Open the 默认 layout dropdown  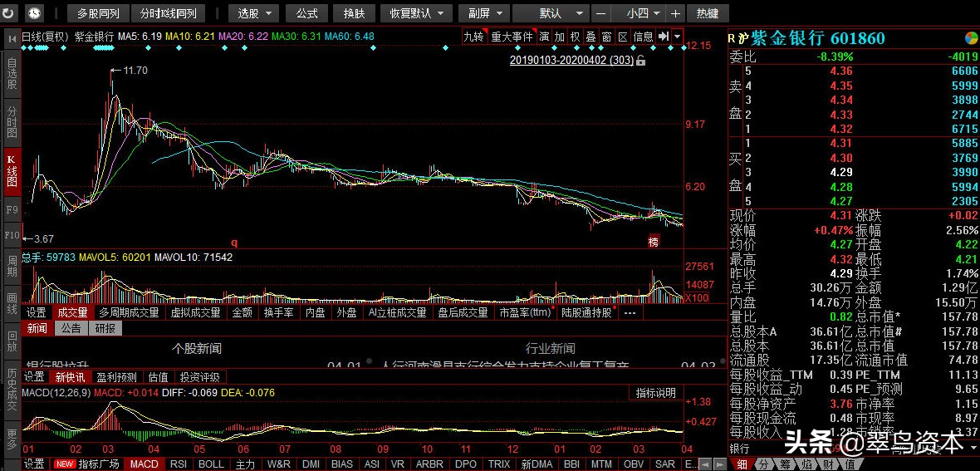tap(551, 13)
